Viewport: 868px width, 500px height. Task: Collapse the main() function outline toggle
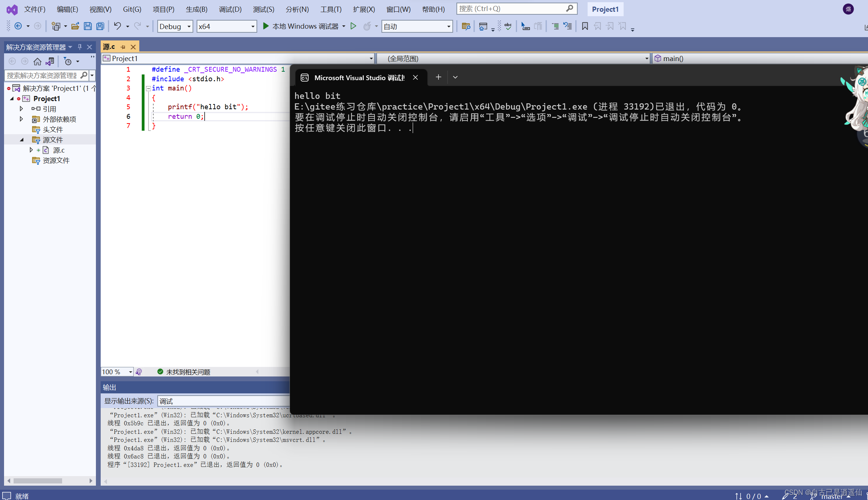coord(148,88)
